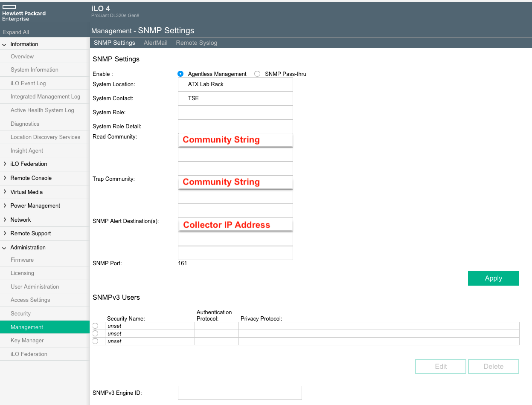Click the System Contact field showing TSE
The image size is (532, 405).
[235, 98]
